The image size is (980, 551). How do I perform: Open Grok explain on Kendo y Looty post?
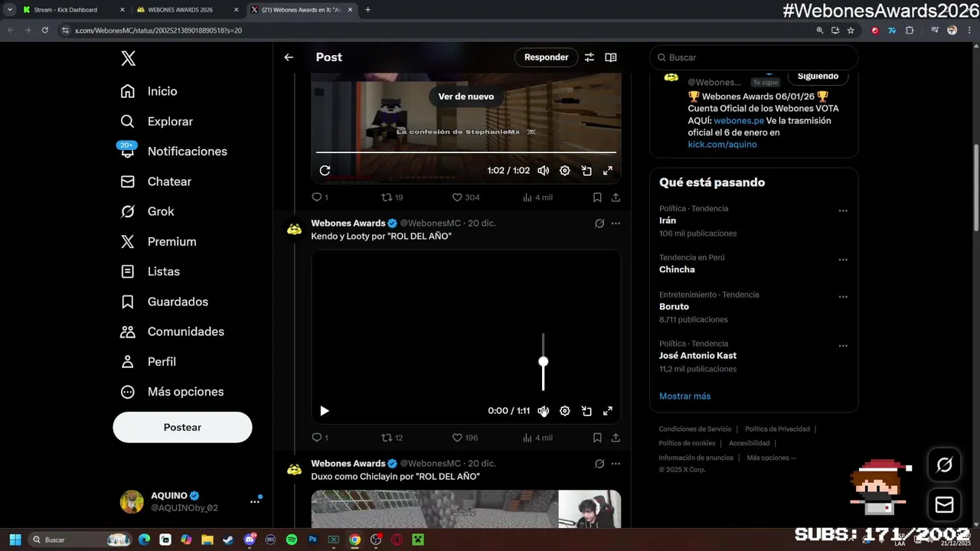[x=599, y=223]
